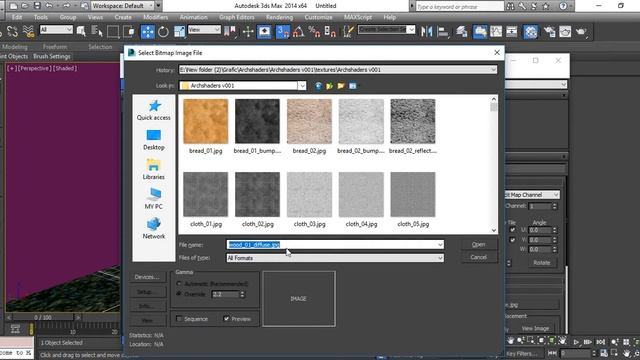This screenshot has width=640, height=360.
Task: Click the time slider 0 / 100 handle
Action: pyautogui.click(x=42, y=317)
